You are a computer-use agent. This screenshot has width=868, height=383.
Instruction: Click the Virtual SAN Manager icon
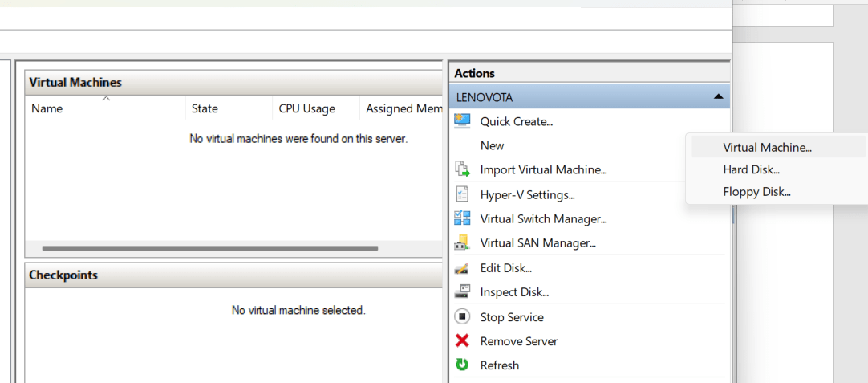[462, 242]
